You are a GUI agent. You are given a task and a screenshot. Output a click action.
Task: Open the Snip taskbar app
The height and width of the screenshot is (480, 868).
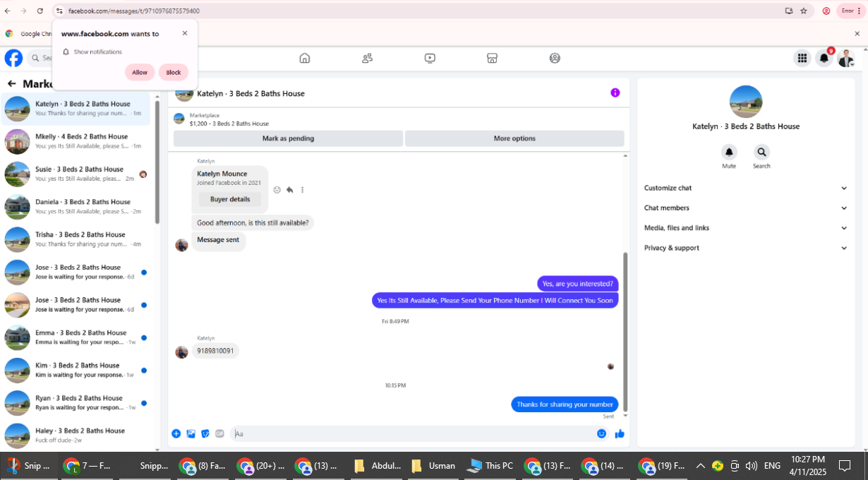(x=28, y=466)
